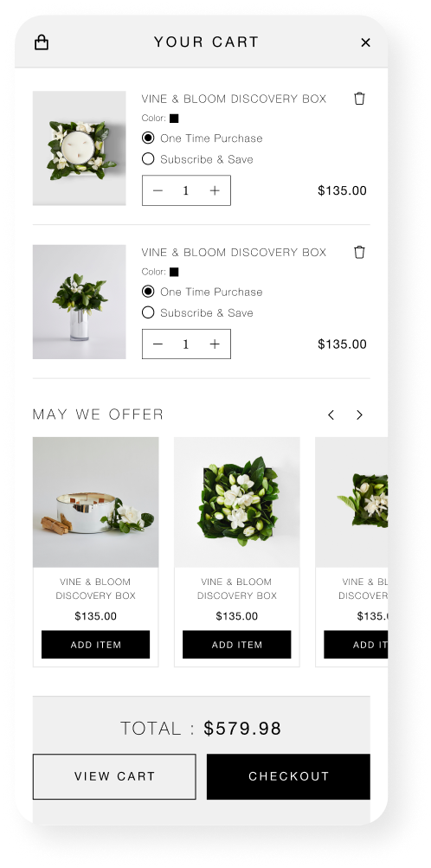The image size is (431, 868).
Task: Click the View Cart button
Action: 114,776
